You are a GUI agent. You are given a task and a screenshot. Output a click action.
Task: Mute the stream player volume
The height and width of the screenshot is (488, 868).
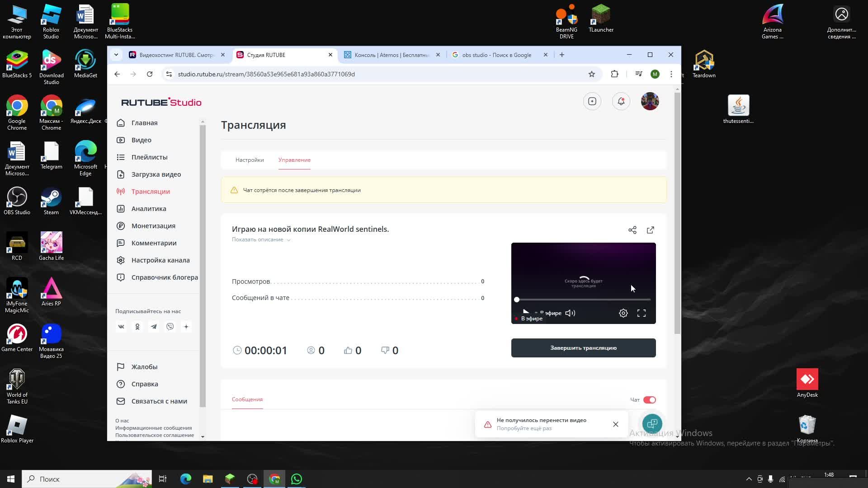click(570, 313)
